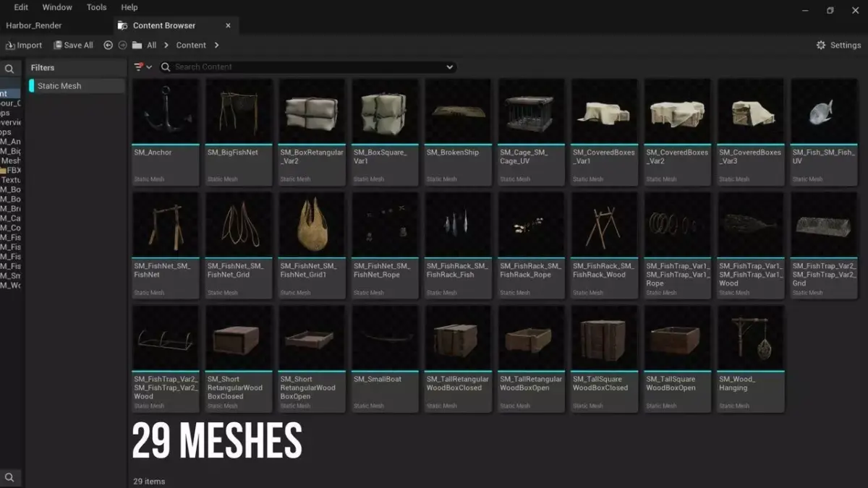Select the SM_FishNet_SM_FishNet_Rope asset
868x488 pixels.
[385, 246]
